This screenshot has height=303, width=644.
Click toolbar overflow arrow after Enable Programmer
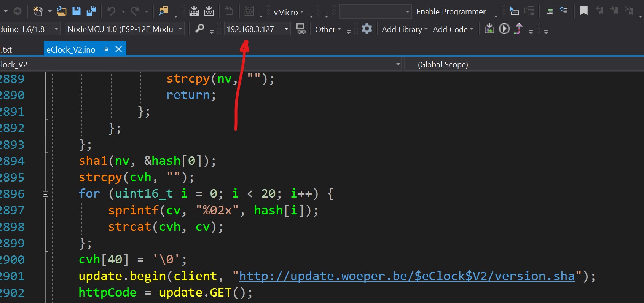tap(496, 15)
